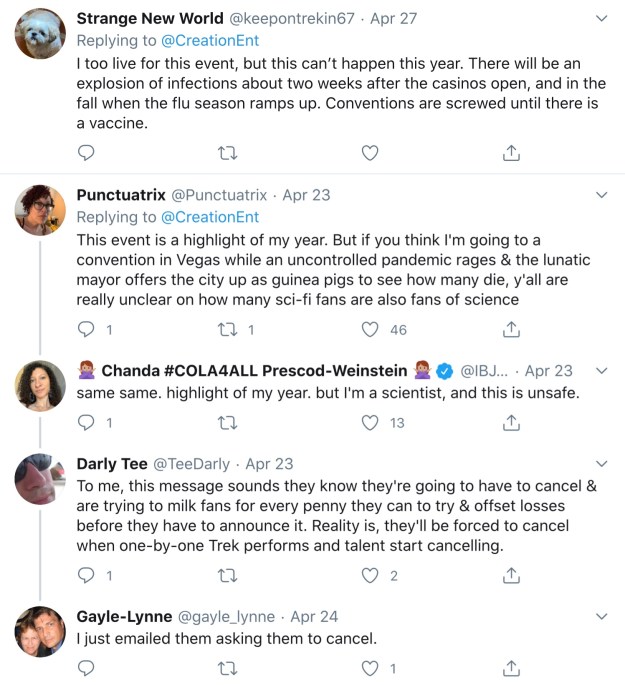View Strange New World's dog avatar
The height and width of the screenshot is (685, 625).
(x=41, y=35)
